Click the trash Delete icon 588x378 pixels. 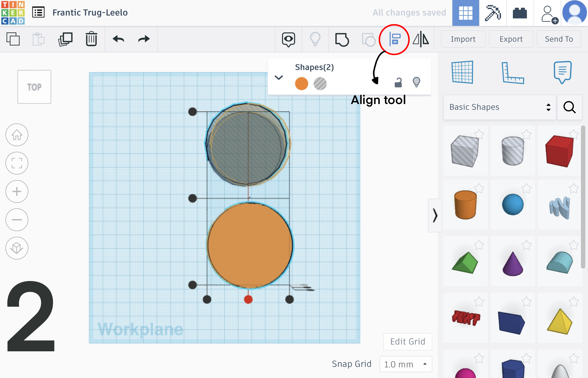pyautogui.click(x=91, y=39)
